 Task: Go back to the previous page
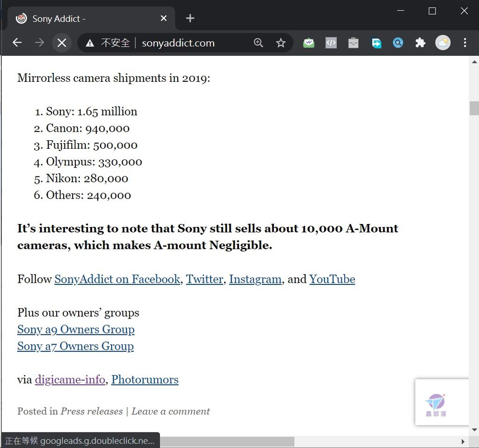tap(17, 43)
